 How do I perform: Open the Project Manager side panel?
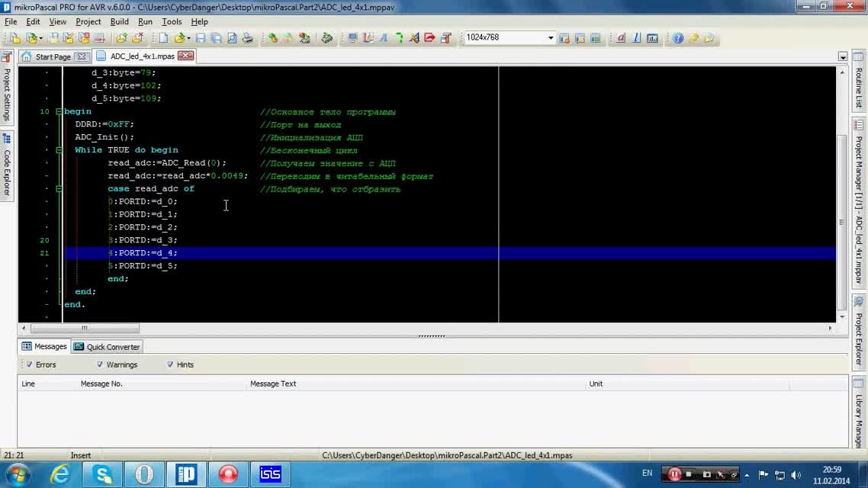pos(859,202)
